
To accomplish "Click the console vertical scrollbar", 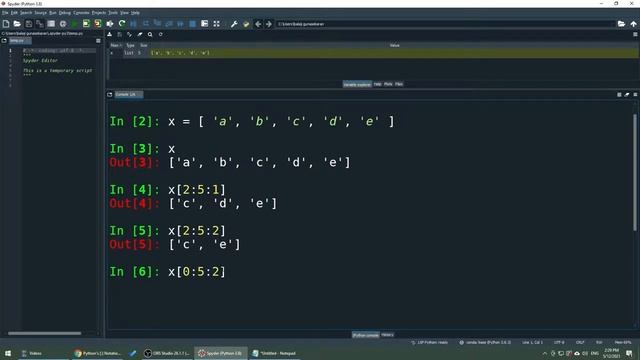I will [x=635, y=172].
